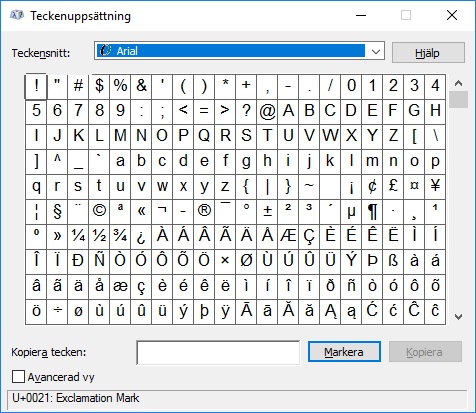Select the capital Ä with diaeresis
Screen dimensions: 476x413
(x=246, y=237)
